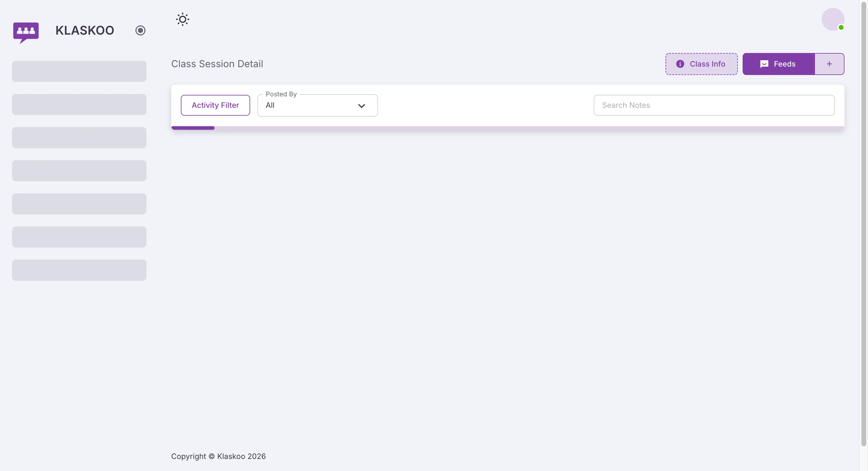This screenshot has height=471, width=868.
Task: Click the purple loading progress bar
Action: click(x=193, y=128)
